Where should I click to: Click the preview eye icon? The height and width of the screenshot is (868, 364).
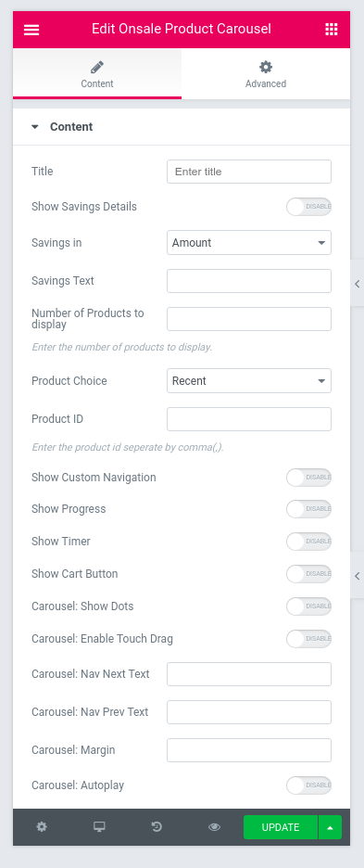(x=214, y=827)
